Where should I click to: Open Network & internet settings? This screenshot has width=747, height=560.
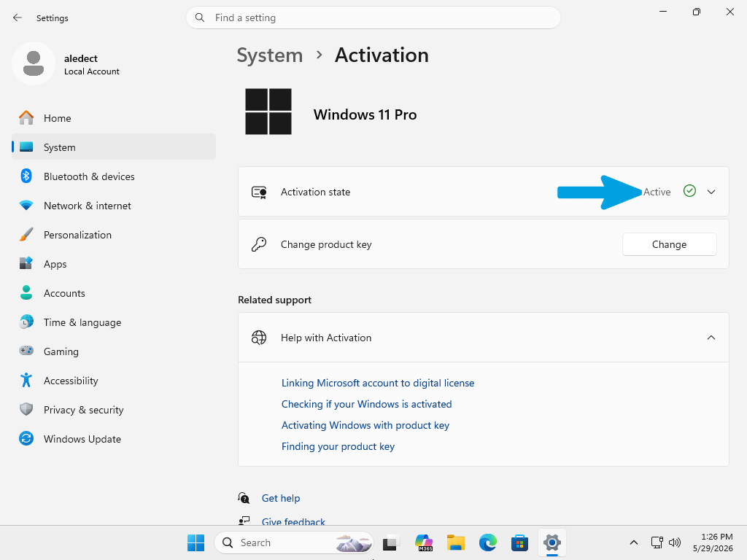(113, 205)
